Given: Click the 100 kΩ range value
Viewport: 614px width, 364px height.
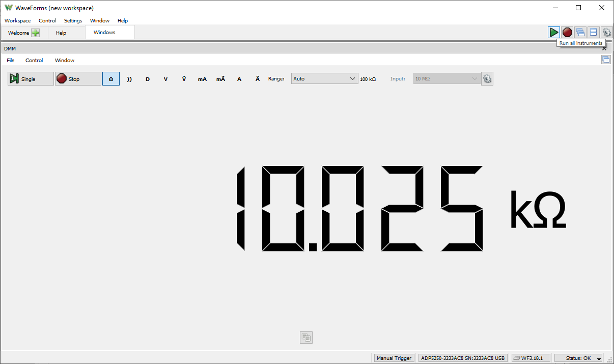Looking at the screenshot, I should 368,79.
